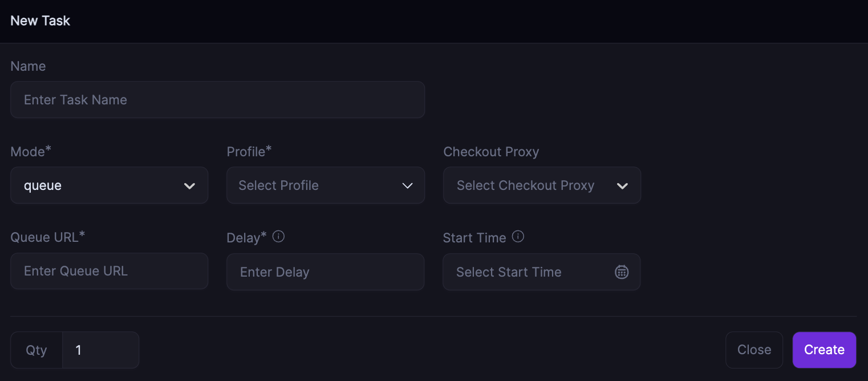Click the Close button
868x381 pixels.
[754, 350]
